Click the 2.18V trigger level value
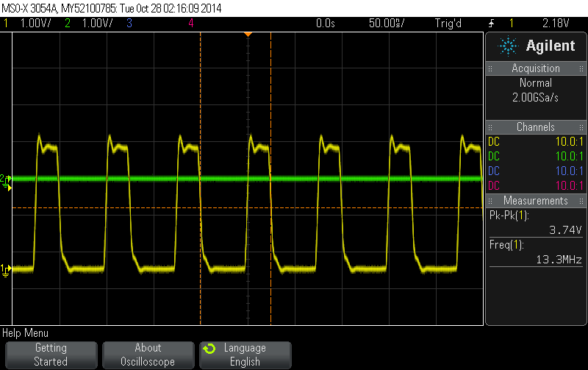588x370 pixels. 556,24
